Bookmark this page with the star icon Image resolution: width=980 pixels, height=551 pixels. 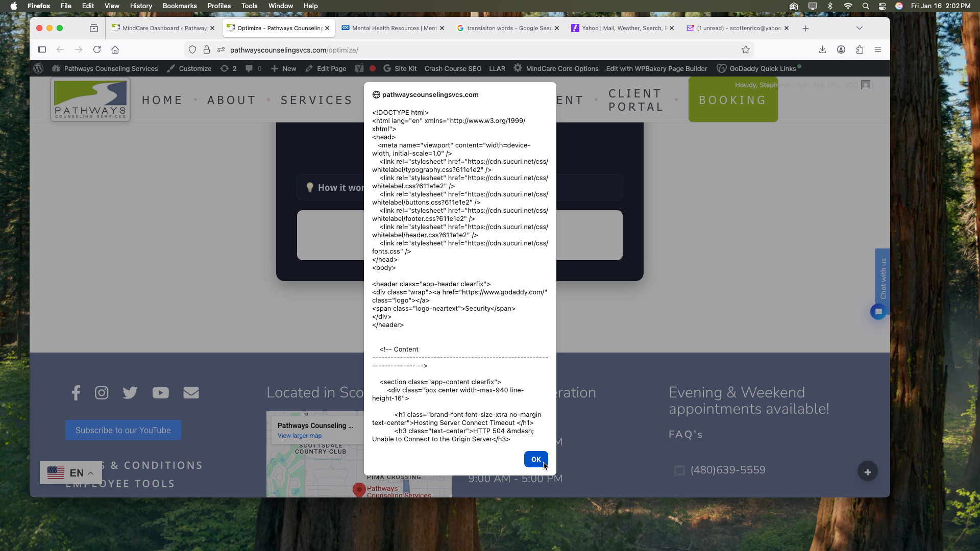[746, 49]
